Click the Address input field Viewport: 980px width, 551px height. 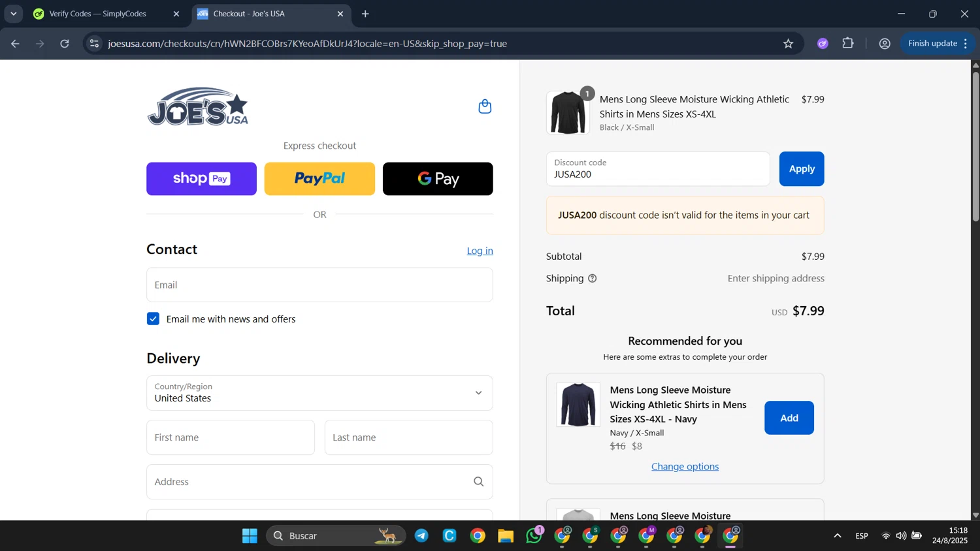pos(319,482)
